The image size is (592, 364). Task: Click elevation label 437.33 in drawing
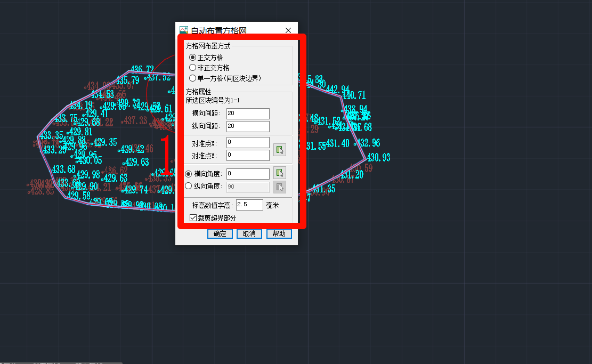click(x=135, y=121)
